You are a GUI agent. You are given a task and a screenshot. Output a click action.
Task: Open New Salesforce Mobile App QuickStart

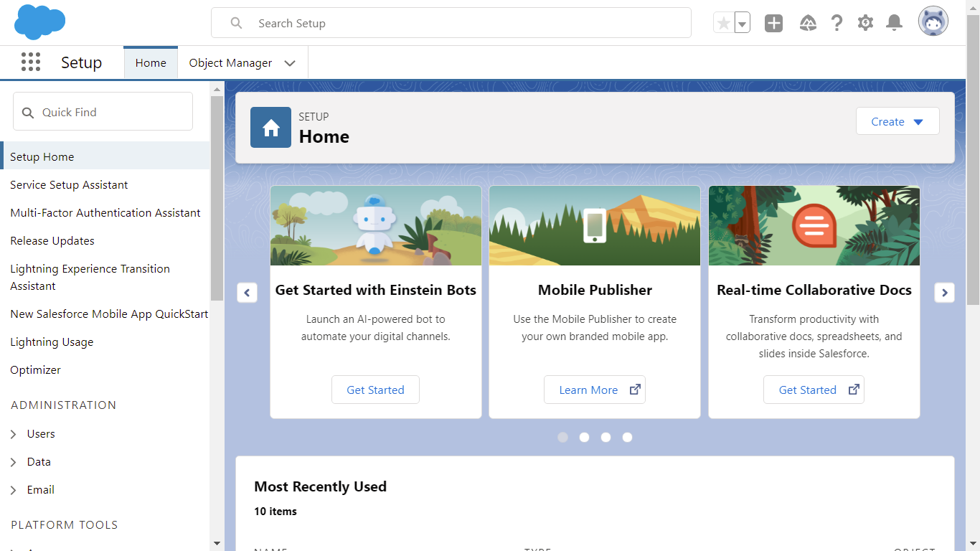[109, 314]
